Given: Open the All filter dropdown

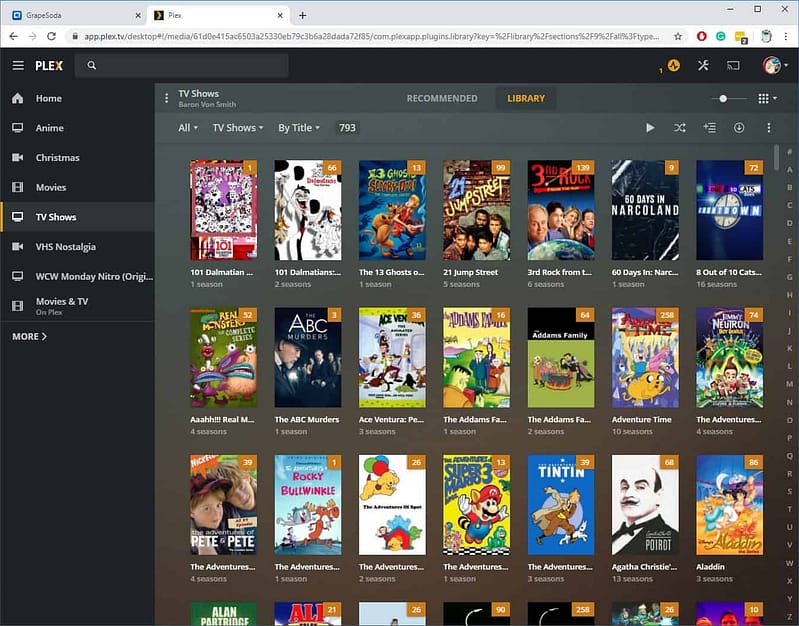Looking at the screenshot, I should click(188, 128).
